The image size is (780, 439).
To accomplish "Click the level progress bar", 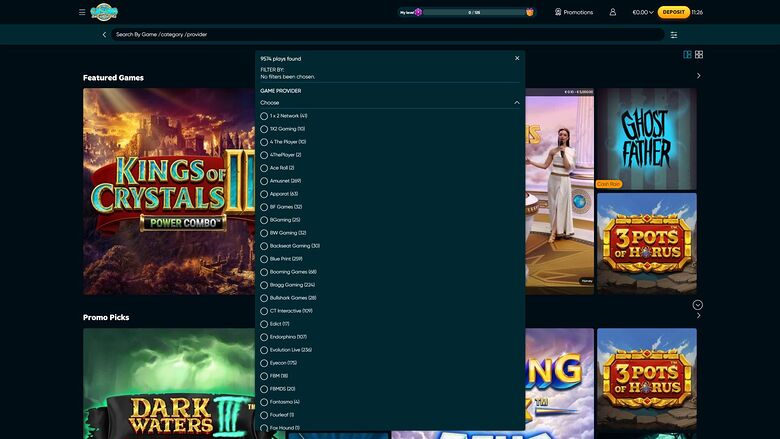I will click(x=474, y=12).
